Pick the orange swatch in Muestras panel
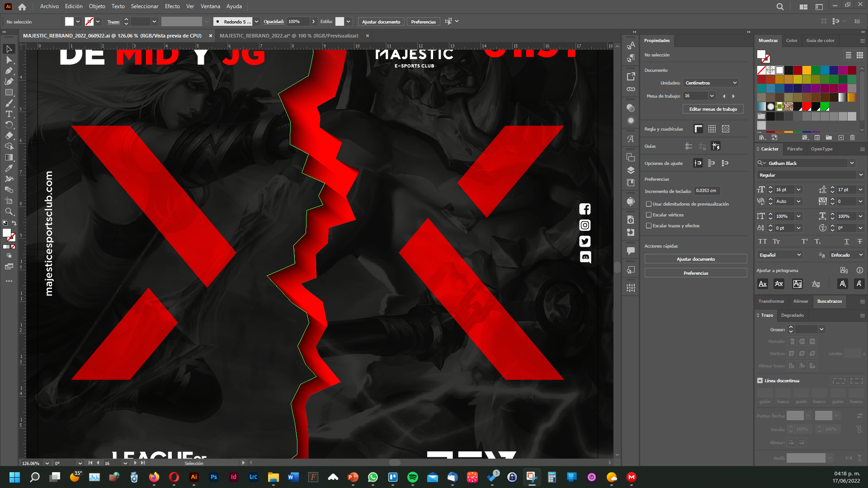This screenshot has width=868, height=488. (x=807, y=70)
